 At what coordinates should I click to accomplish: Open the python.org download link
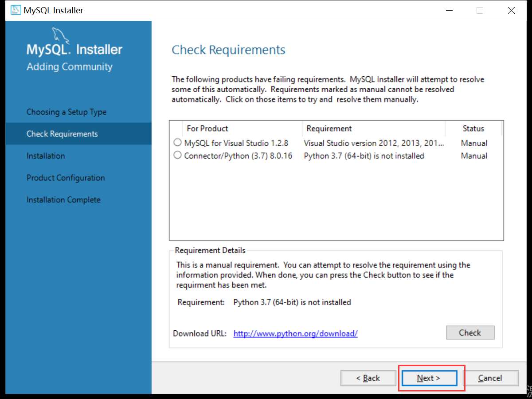point(296,333)
